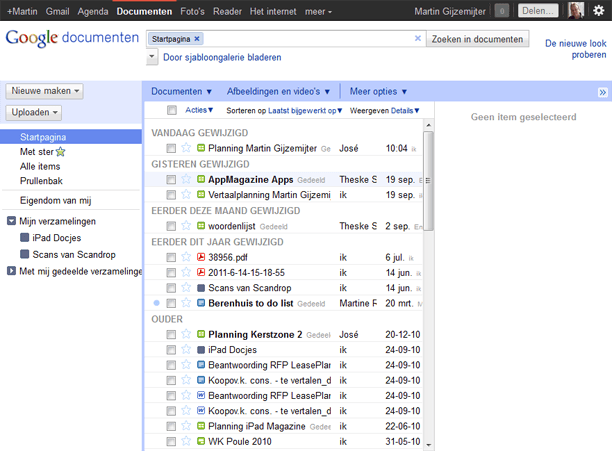Click the scroll-up arrow of document list

429,125
